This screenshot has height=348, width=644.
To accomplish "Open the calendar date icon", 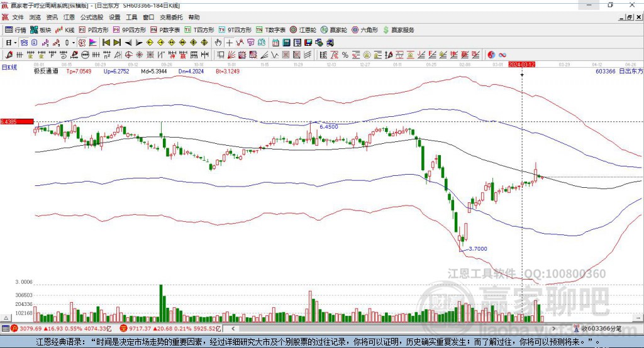I will pyautogui.click(x=275, y=43).
